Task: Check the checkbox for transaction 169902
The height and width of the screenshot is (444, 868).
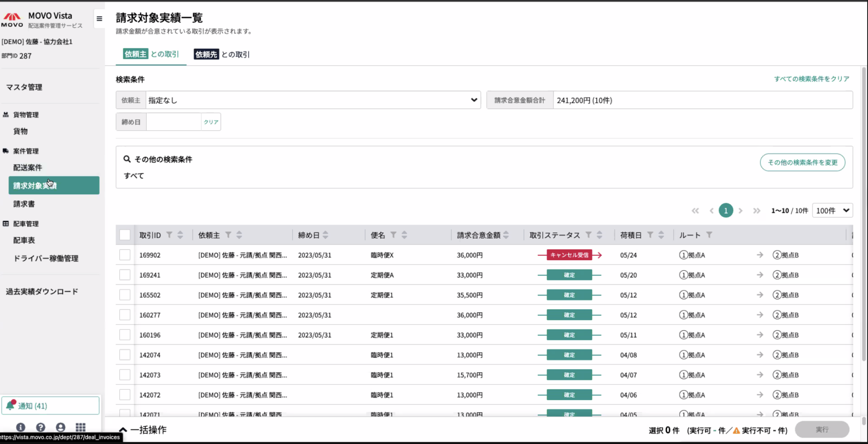Action: pyautogui.click(x=125, y=255)
